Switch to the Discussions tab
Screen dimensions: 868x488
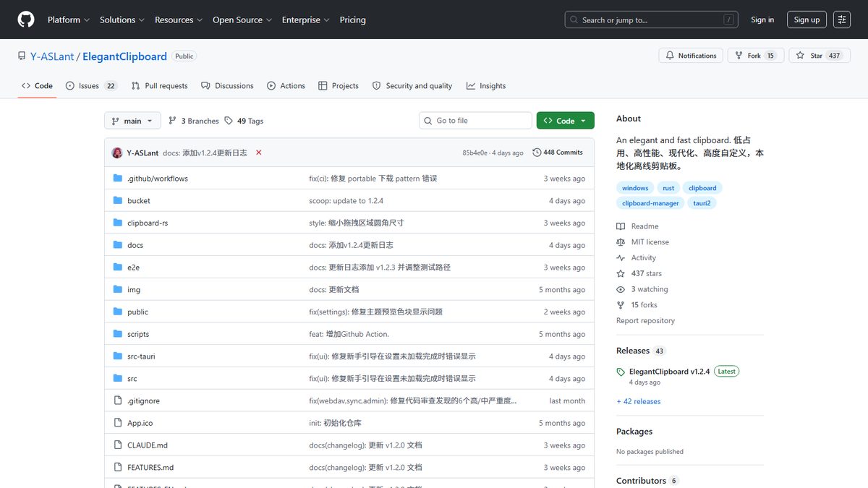tap(227, 85)
